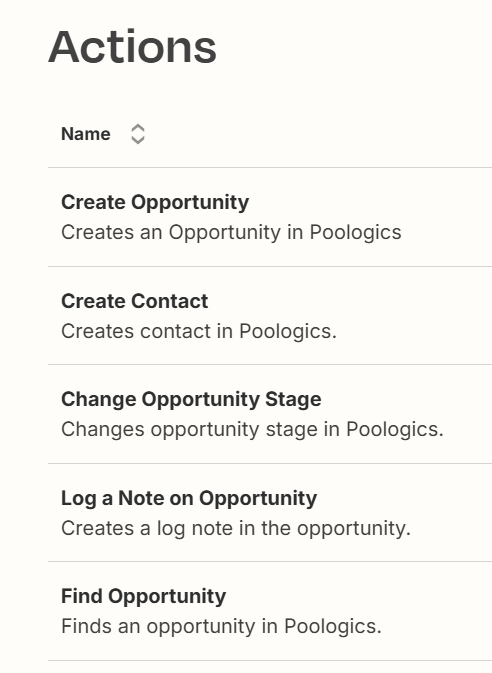Image resolution: width=492 pixels, height=673 pixels.
Task: Click the Name column header
Action: click(x=86, y=134)
